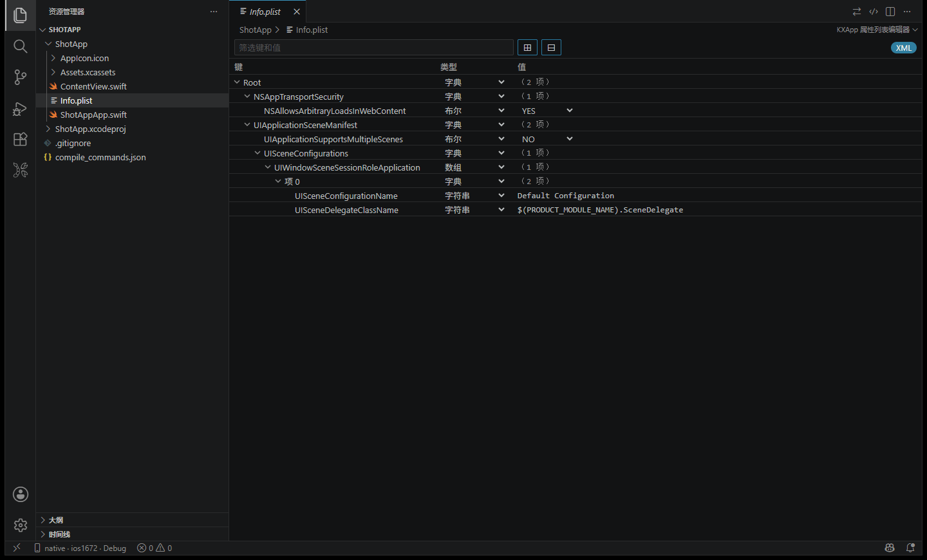Screen dimensions: 927x560
Task: Open the Run and Debug view
Action: [20, 108]
